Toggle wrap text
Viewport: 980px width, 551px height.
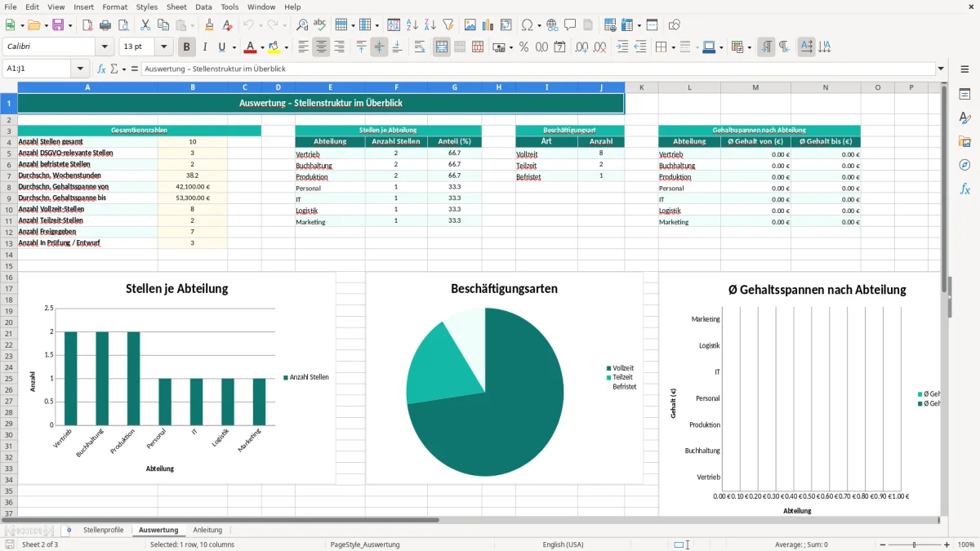[x=420, y=47]
